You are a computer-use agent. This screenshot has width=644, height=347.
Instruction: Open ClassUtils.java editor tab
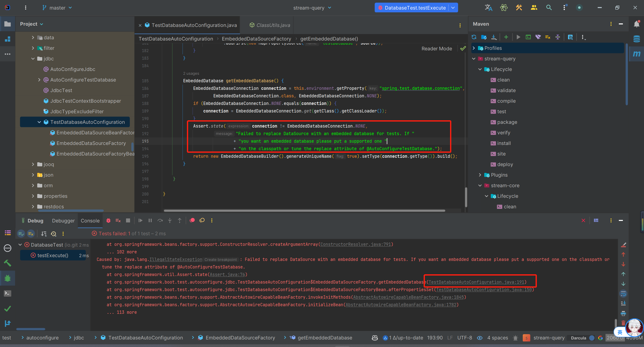[x=273, y=25]
